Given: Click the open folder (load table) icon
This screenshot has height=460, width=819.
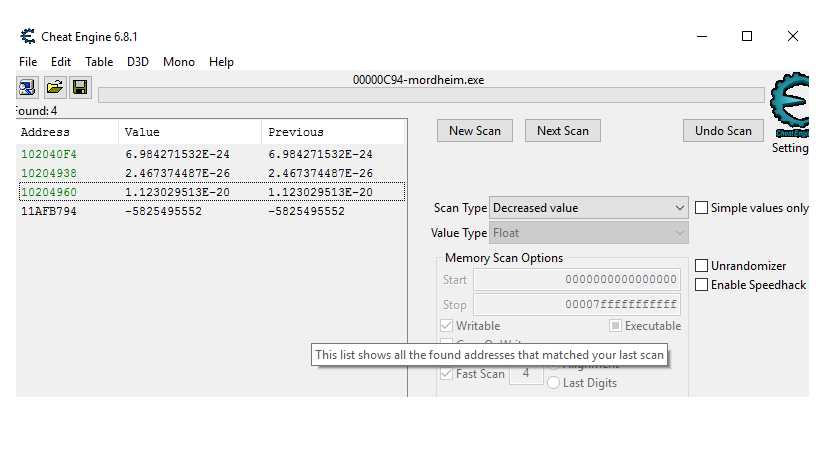Looking at the screenshot, I should click(54, 88).
